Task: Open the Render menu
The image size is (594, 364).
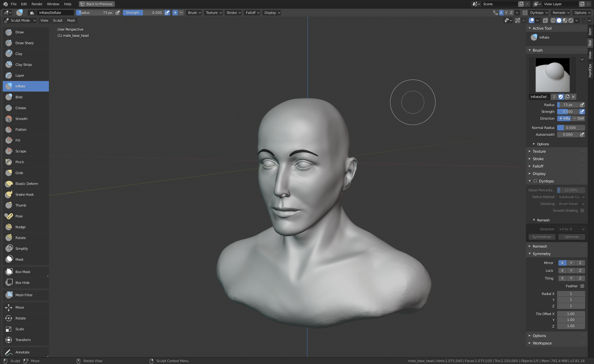Action: point(37,4)
